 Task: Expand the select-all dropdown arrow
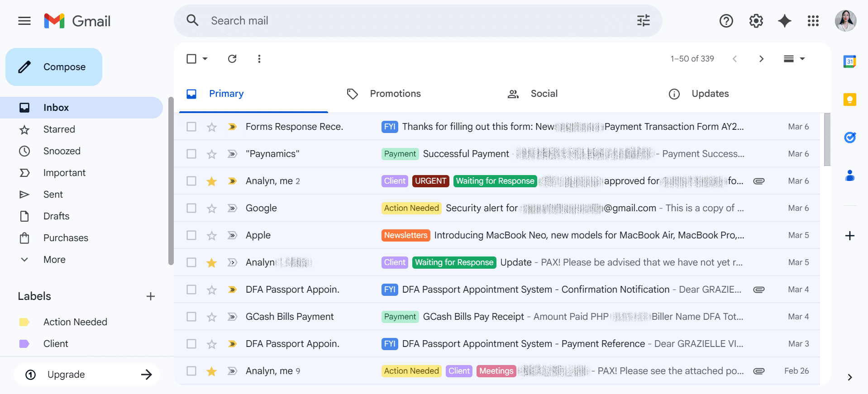205,59
